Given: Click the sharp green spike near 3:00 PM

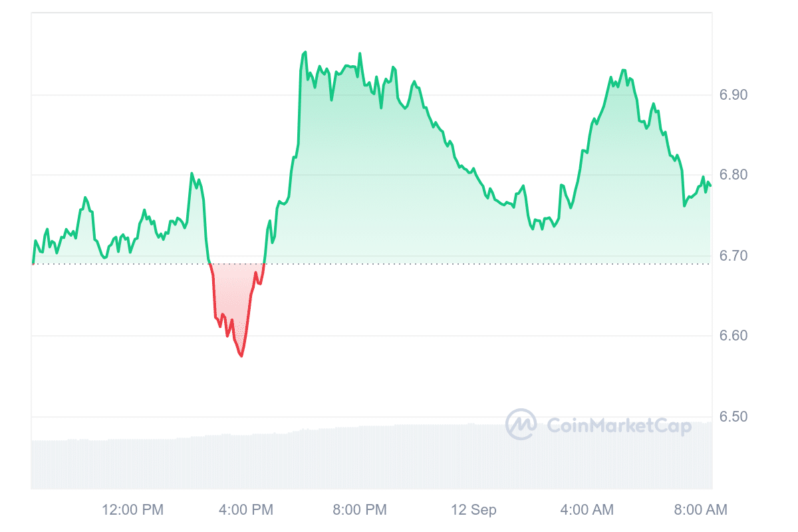Looking at the screenshot, I should coord(192,174).
